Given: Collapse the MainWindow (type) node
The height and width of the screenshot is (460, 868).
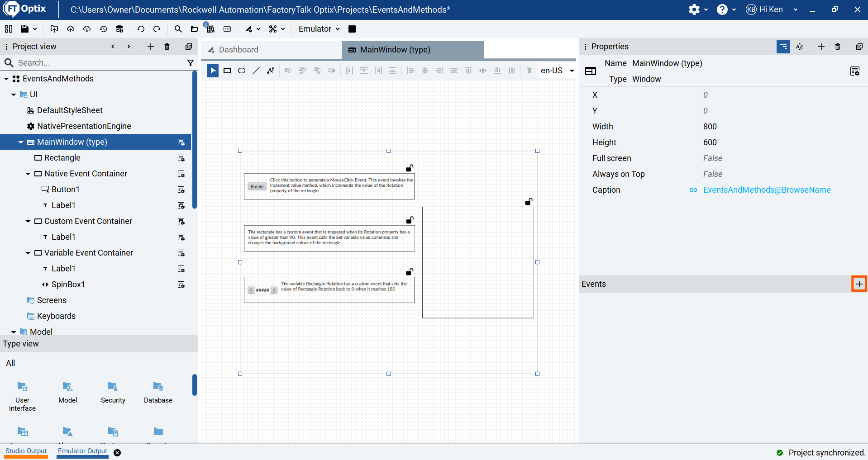Looking at the screenshot, I should (21, 142).
